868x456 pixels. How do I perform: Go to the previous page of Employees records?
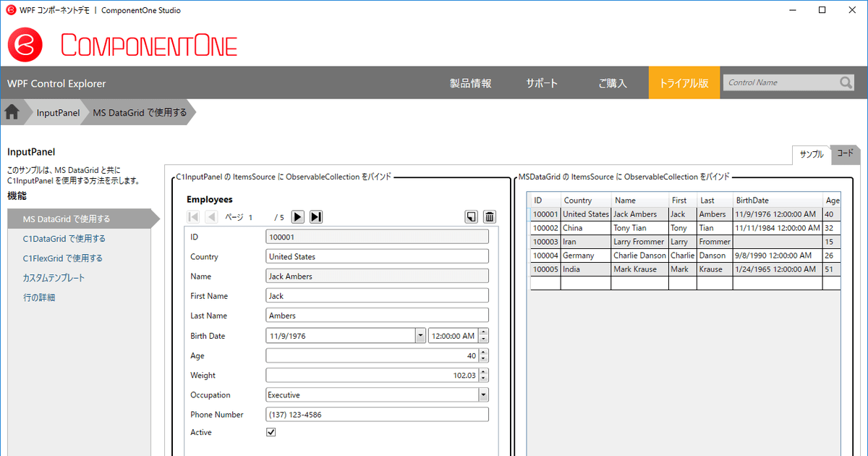(210, 216)
